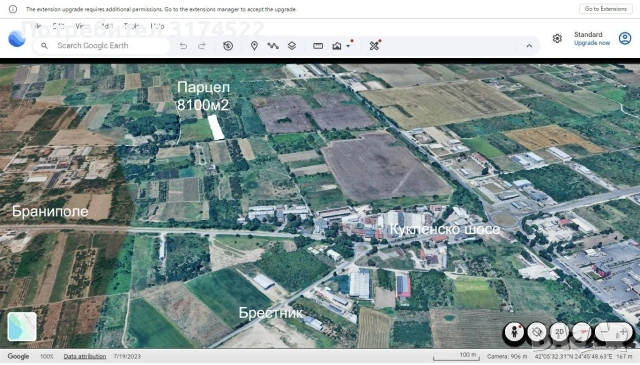
Task: Open the Edit menu
Action: (x=59, y=26)
